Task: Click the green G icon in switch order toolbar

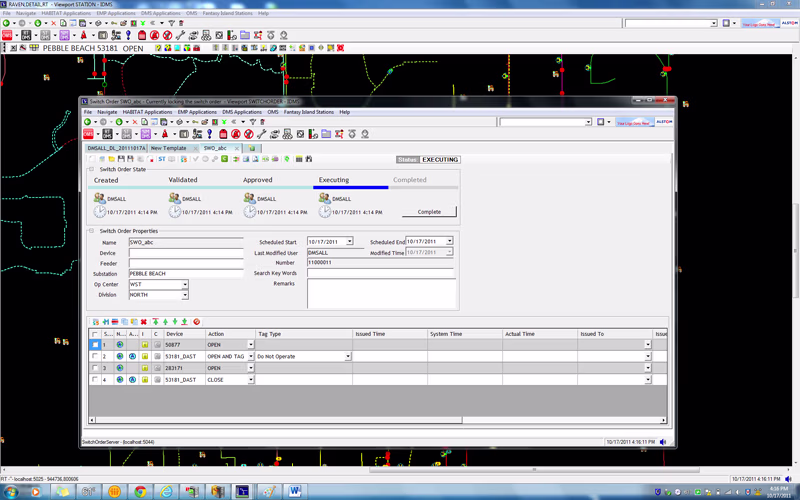Action: [x=224, y=159]
